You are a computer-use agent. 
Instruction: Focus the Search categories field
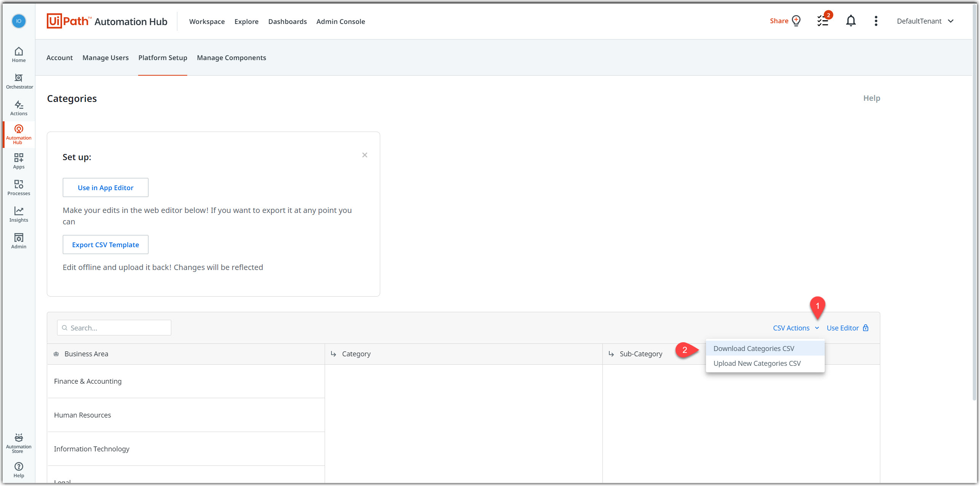pos(114,328)
